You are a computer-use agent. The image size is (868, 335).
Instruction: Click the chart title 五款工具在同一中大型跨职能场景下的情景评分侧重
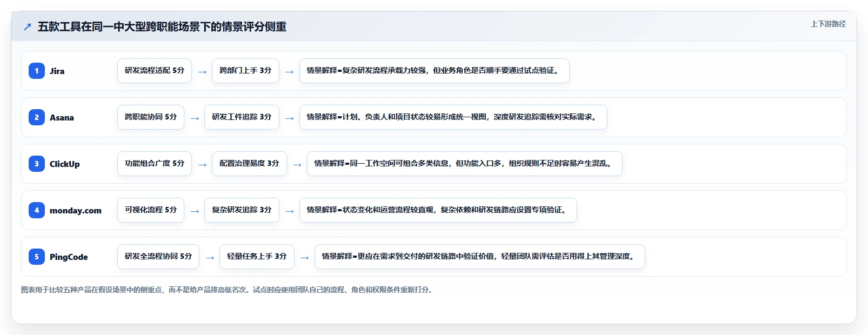[162, 26]
